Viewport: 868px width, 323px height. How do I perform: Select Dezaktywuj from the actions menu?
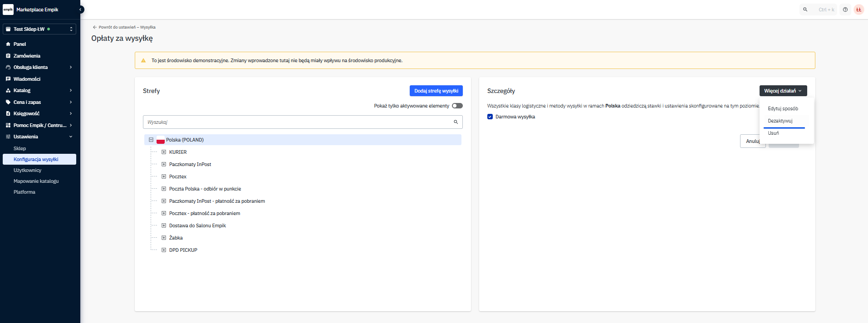780,121
